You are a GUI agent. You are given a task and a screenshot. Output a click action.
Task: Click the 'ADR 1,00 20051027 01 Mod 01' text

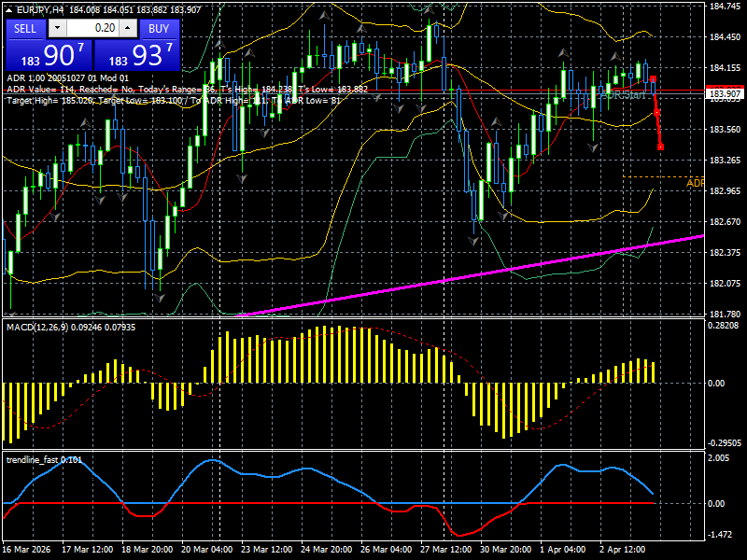pos(67,78)
